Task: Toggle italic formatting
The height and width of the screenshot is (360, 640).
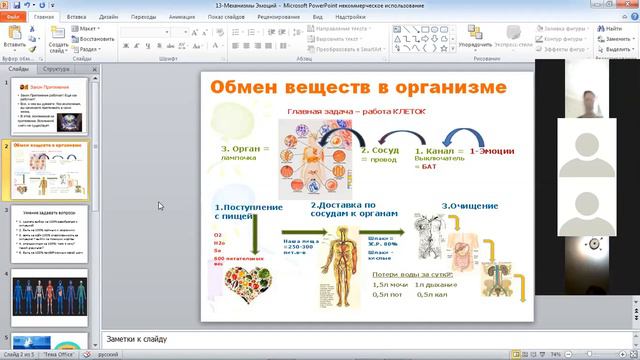Action: pos(137,46)
